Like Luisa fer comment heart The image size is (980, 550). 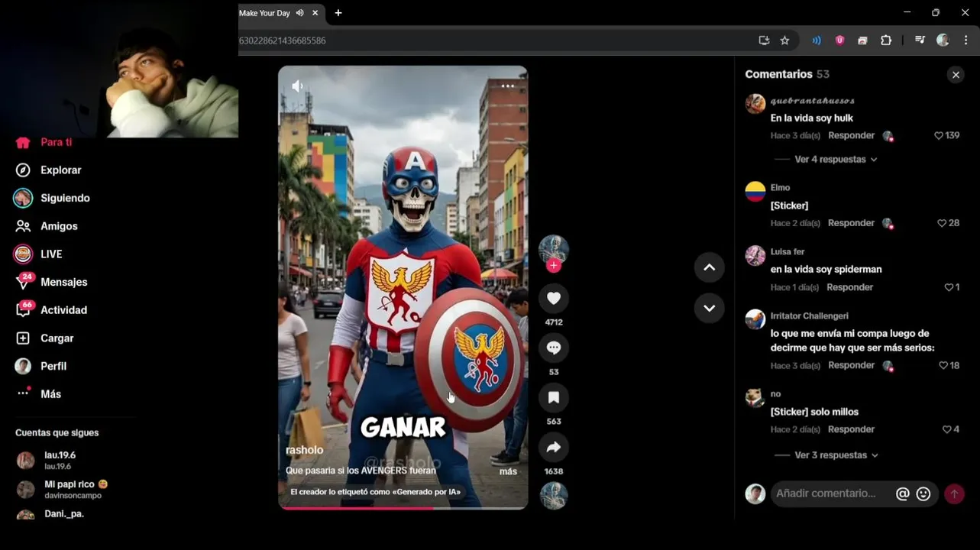(x=949, y=287)
